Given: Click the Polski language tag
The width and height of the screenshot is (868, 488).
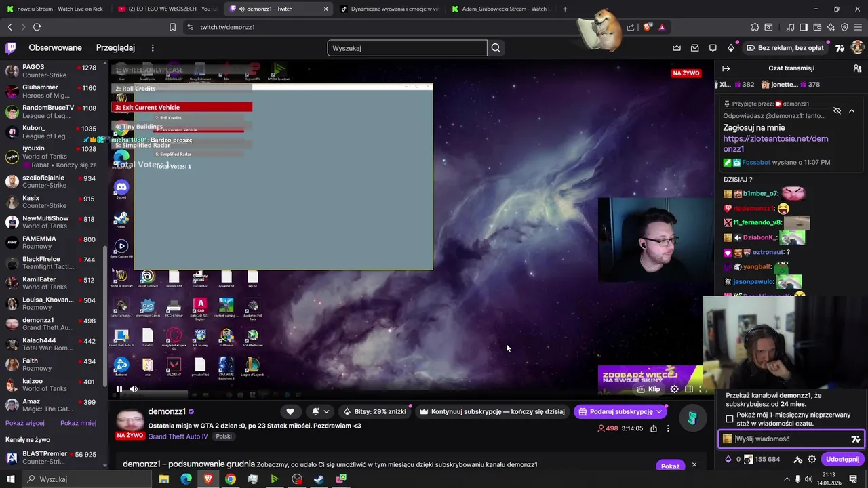Looking at the screenshot, I should click(x=224, y=436).
